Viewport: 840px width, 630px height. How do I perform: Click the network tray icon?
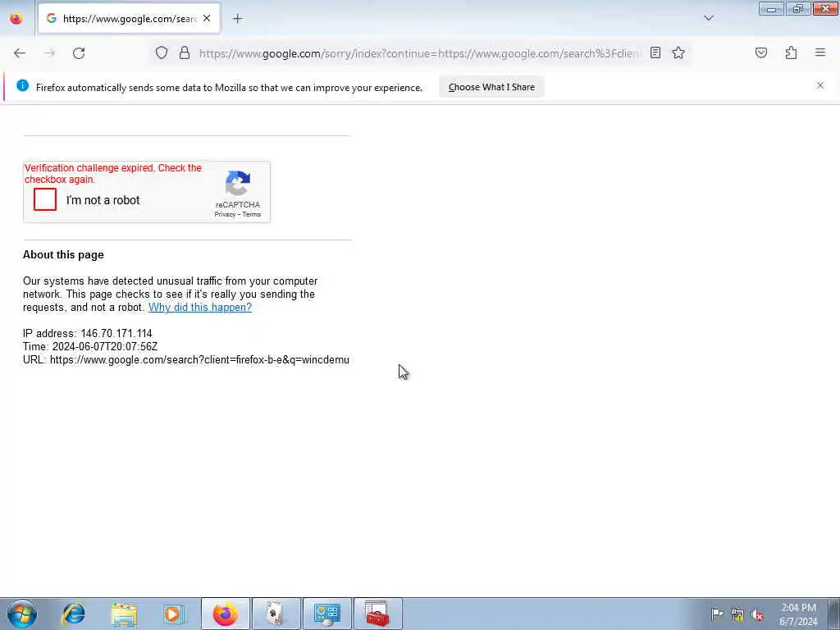[737, 615]
